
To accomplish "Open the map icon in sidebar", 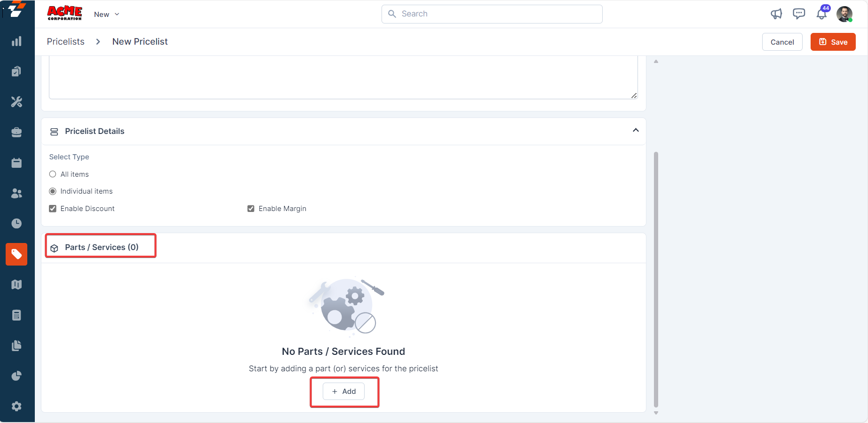I will [16, 284].
